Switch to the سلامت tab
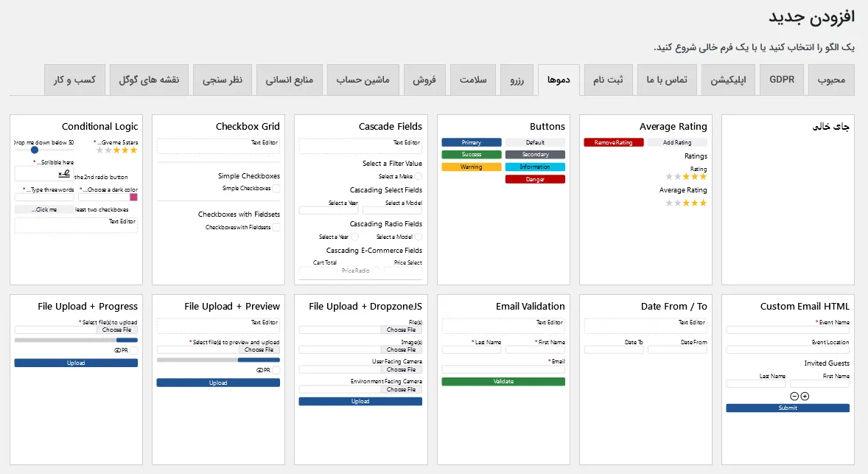This screenshot has width=868, height=474. 473,80
